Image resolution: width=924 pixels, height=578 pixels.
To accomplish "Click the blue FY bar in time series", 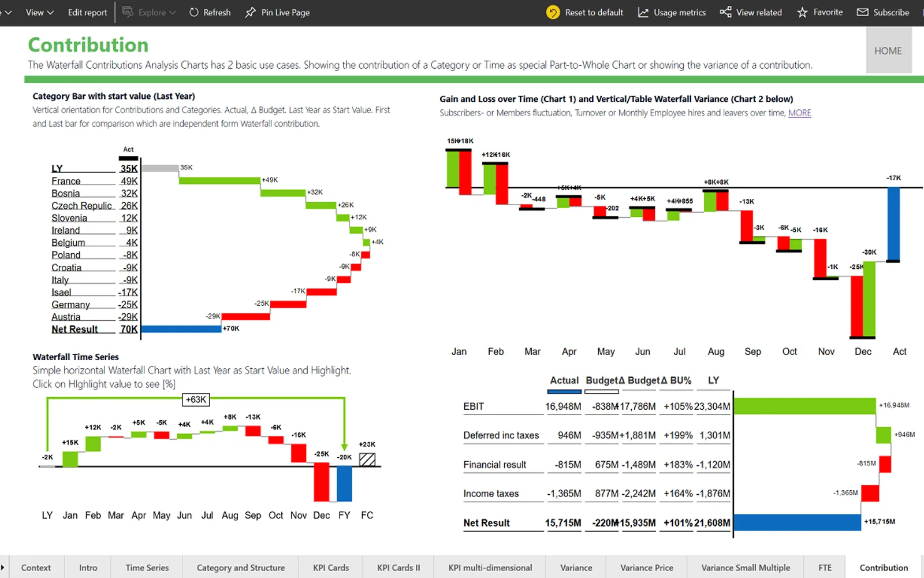I will (344, 484).
